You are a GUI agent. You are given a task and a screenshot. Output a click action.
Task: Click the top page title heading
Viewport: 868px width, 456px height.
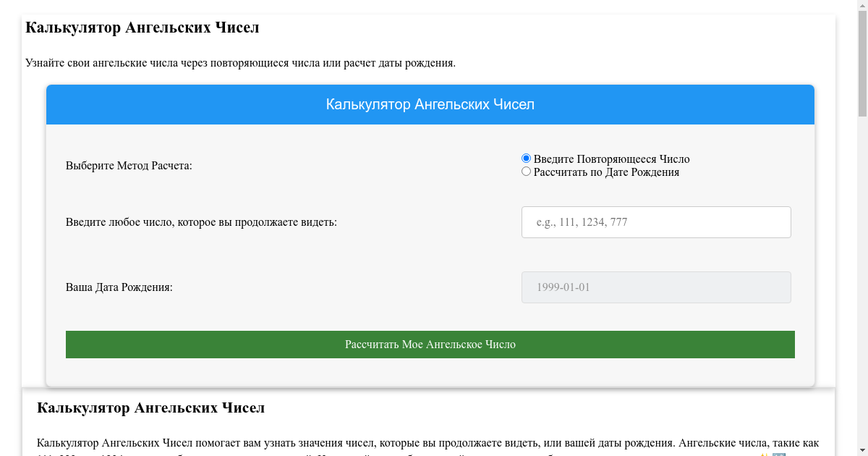pyautogui.click(x=142, y=28)
